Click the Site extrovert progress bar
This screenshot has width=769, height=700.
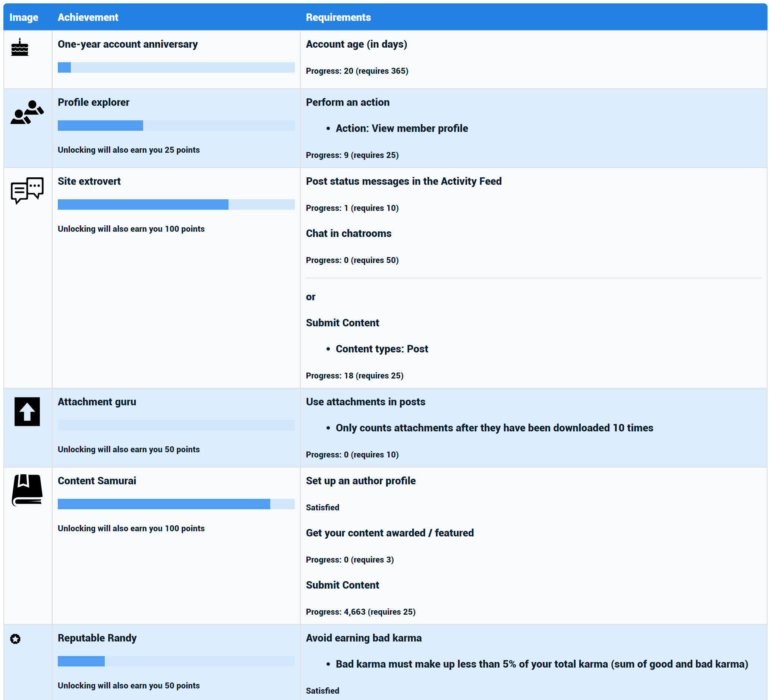click(176, 205)
